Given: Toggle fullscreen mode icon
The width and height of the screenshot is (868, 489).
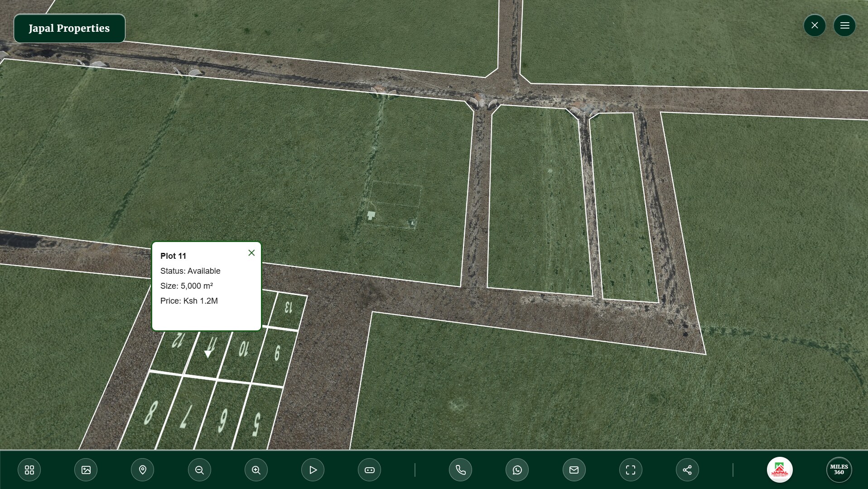Looking at the screenshot, I should coord(631,470).
